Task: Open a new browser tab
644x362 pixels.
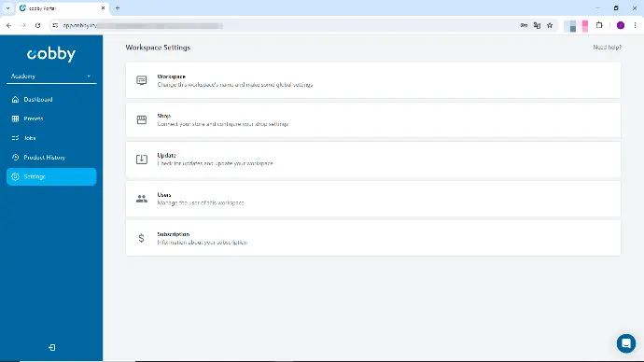Action: click(x=118, y=8)
